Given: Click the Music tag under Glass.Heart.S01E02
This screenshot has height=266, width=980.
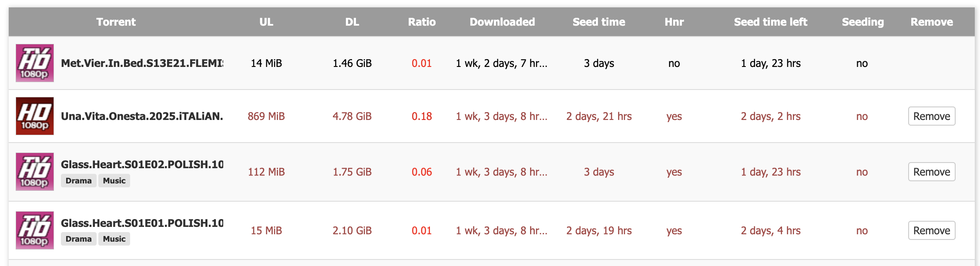Looking at the screenshot, I should coord(114,181).
